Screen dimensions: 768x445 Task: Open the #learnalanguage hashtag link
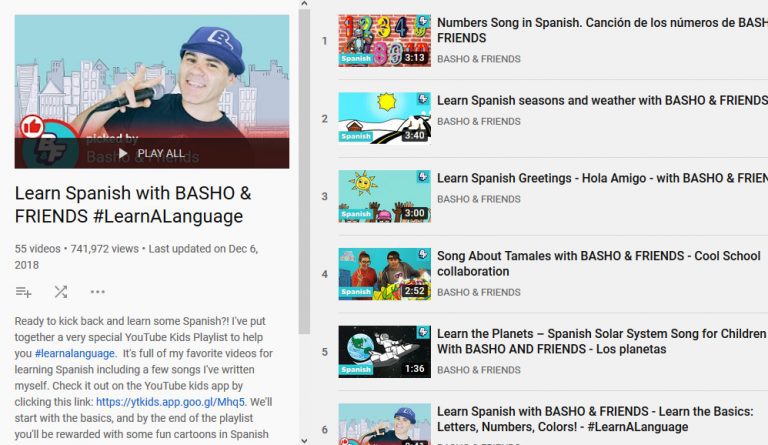coord(73,354)
